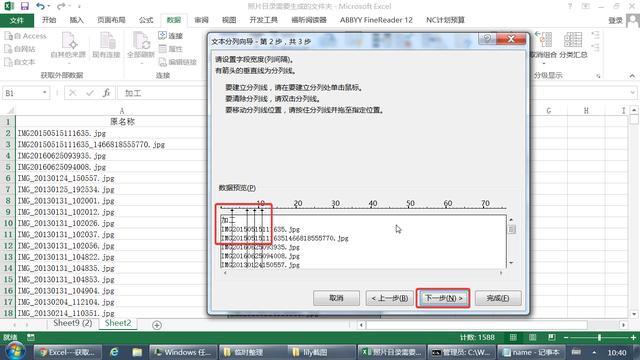Click cell A18 IMG_20130214_110351.jpg
The image size is (640, 360).
tap(110, 313)
